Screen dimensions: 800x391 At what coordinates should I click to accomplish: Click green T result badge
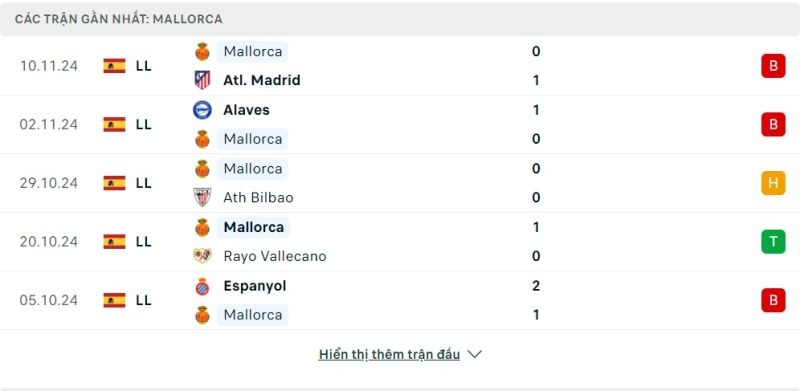[773, 241]
